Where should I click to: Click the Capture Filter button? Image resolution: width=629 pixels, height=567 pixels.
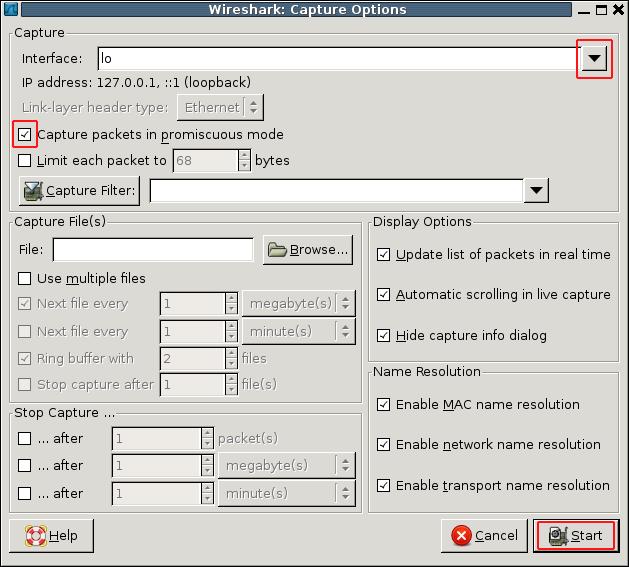(79, 191)
